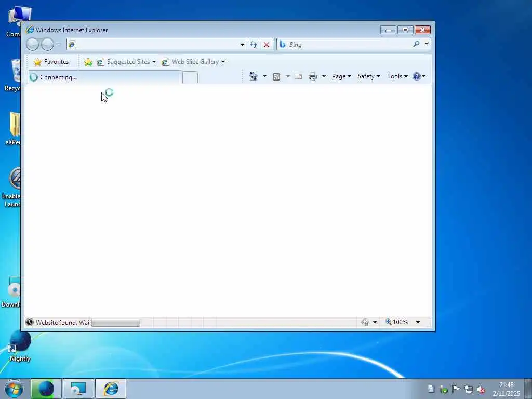Maximize the Internet Explorer window
Viewport: 532px width, 399px height.
(405, 30)
